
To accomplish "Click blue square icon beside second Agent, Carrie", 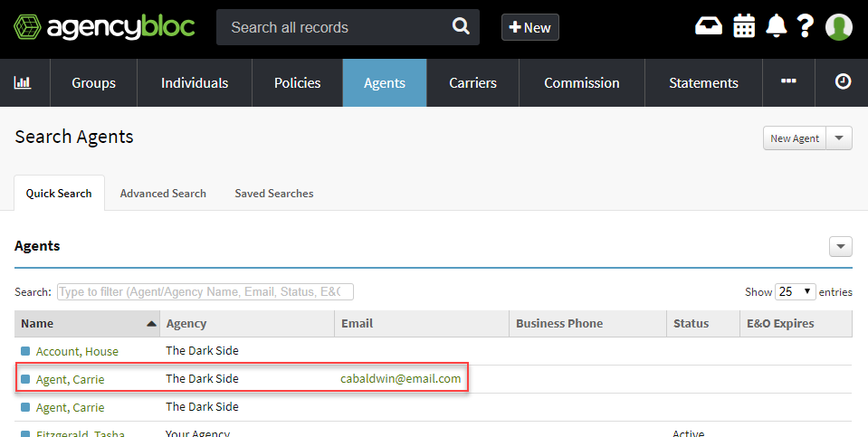I will pos(25,407).
